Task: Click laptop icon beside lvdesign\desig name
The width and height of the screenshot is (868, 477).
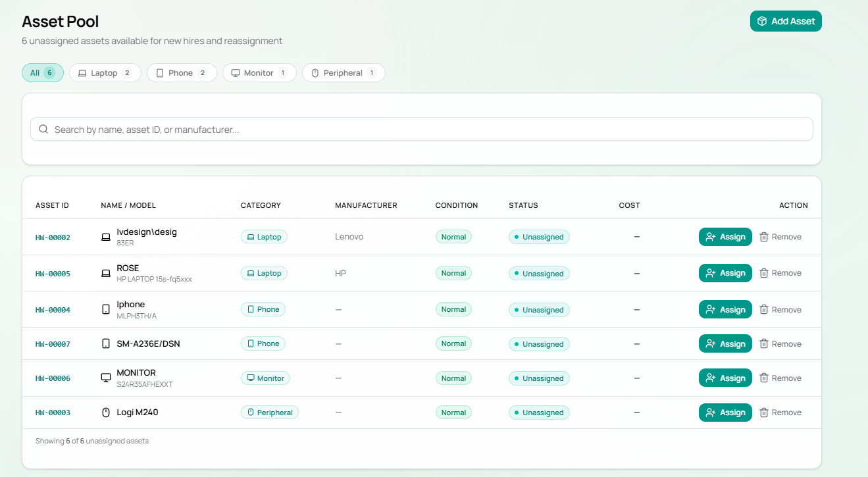Action: (106, 237)
